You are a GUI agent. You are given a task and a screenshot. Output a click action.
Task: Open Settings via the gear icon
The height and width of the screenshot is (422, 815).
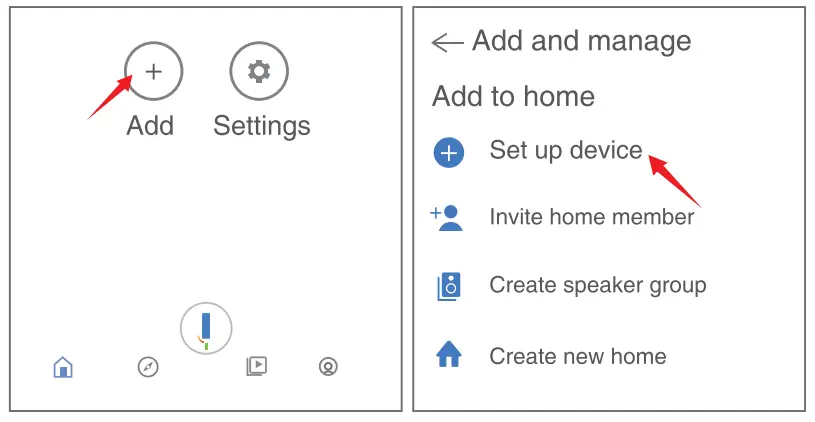[x=259, y=71]
